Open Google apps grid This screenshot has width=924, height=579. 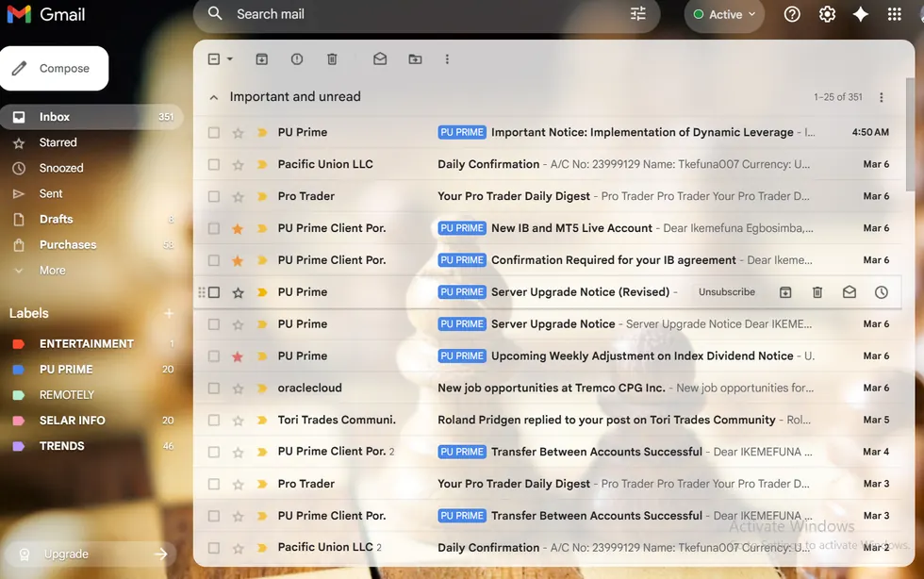895,14
